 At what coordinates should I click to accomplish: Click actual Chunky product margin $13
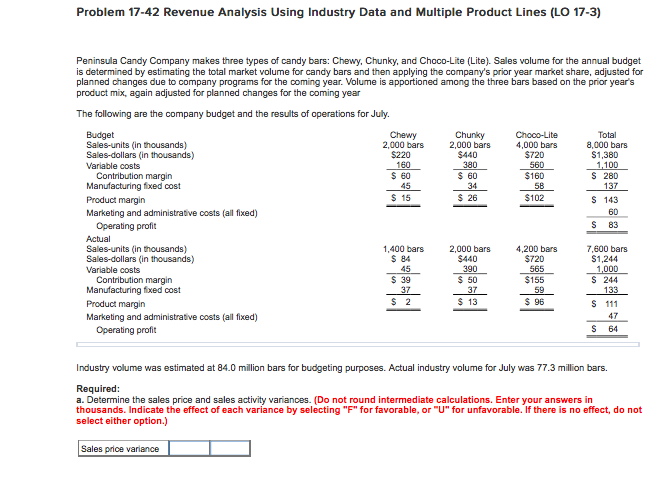pos(467,302)
